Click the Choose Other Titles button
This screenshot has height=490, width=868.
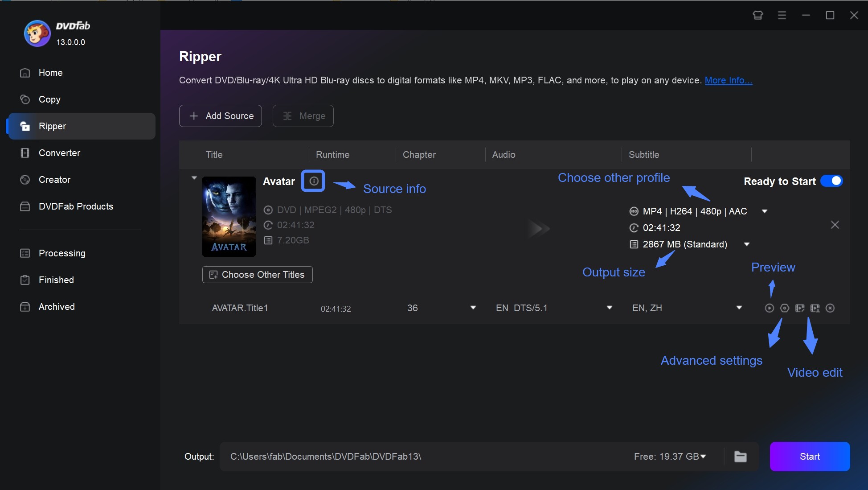(x=257, y=275)
